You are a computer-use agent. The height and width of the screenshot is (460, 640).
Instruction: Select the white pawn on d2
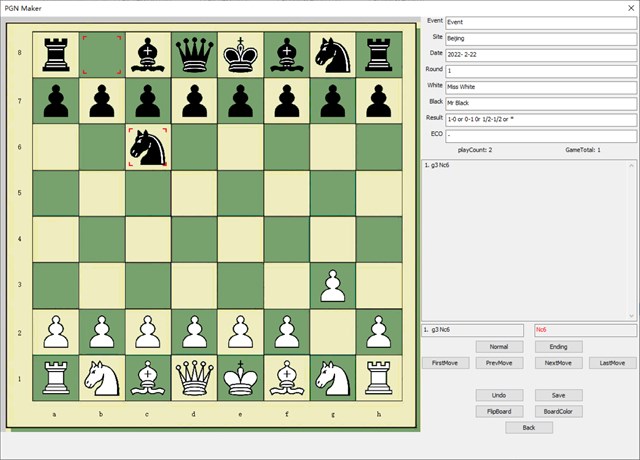point(194,332)
